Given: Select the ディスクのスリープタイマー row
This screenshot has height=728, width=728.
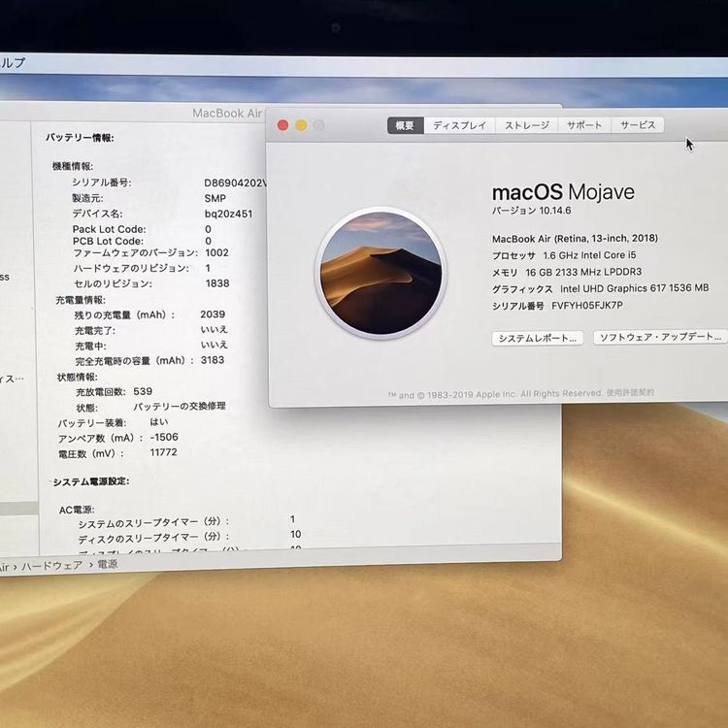Looking at the screenshot, I should [x=189, y=537].
